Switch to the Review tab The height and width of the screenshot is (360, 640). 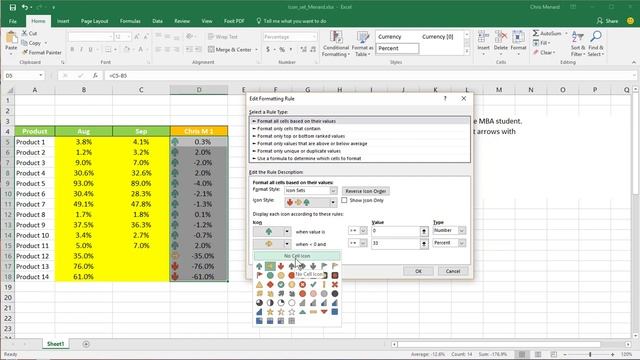click(x=182, y=21)
